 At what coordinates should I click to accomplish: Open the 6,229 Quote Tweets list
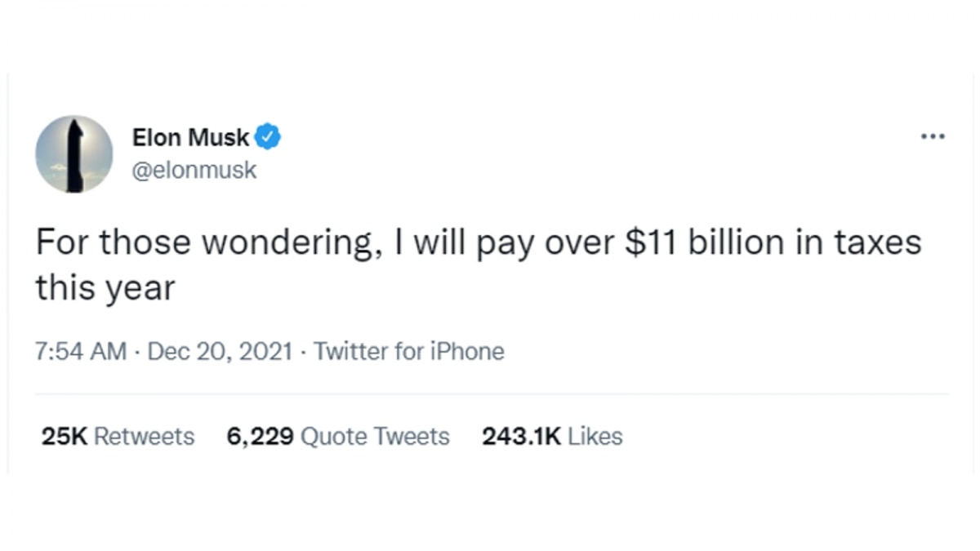(x=338, y=437)
